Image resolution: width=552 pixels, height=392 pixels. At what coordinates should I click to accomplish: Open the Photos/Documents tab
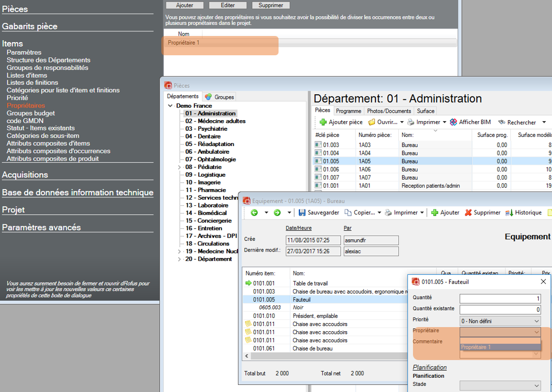(389, 111)
